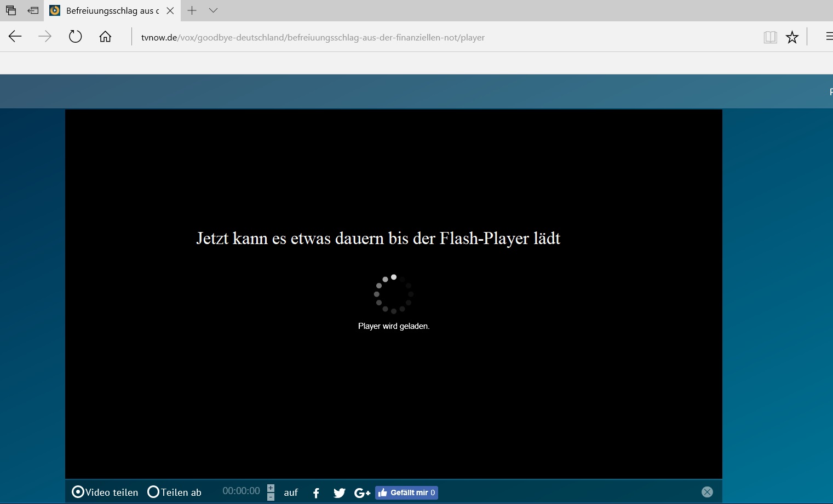Set these tabs aside icon

point(33,10)
